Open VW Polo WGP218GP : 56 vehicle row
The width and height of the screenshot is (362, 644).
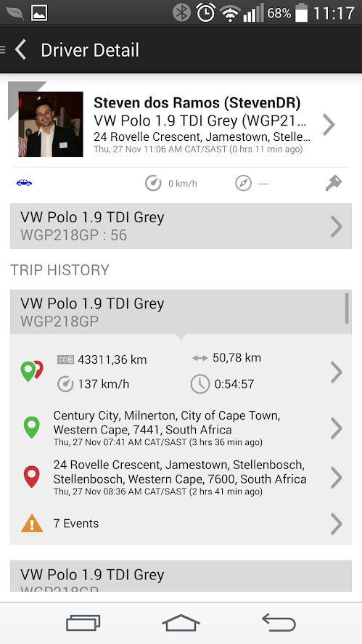[181, 226]
